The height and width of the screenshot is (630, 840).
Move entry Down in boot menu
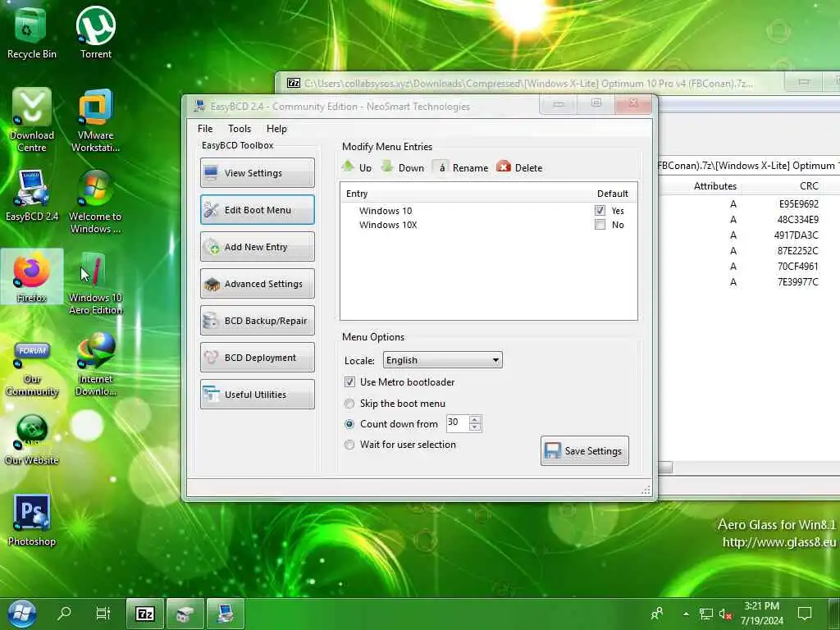coord(403,167)
